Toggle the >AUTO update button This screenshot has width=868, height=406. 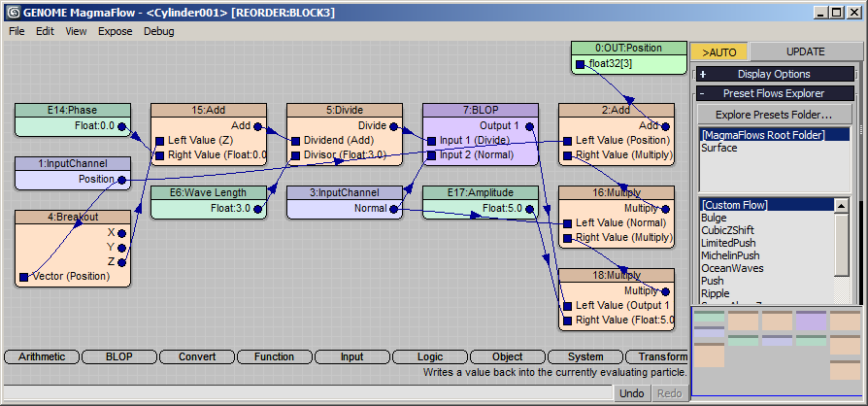(x=719, y=52)
